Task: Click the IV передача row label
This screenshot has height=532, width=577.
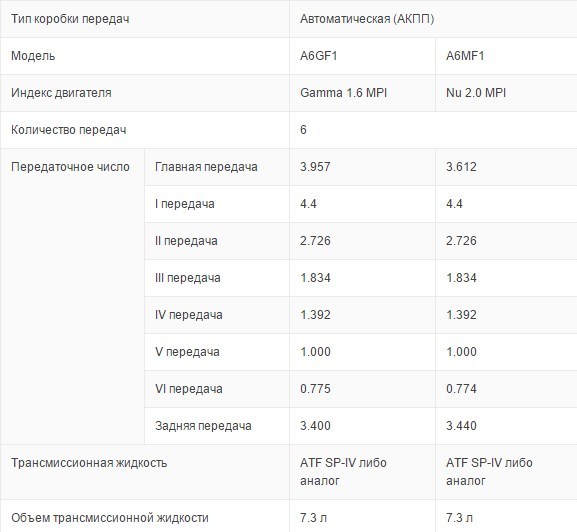Action: click(188, 315)
